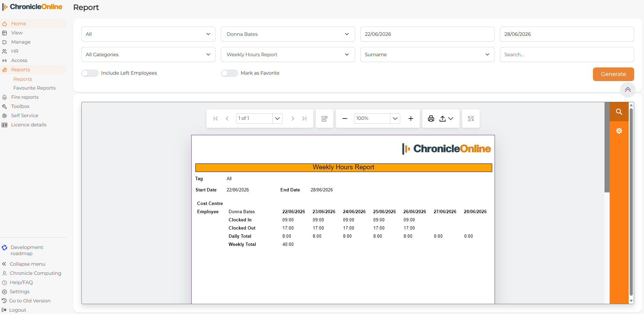Open the Weekly Hours Report type dropdown
The image size is (644, 314).
(288, 54)
